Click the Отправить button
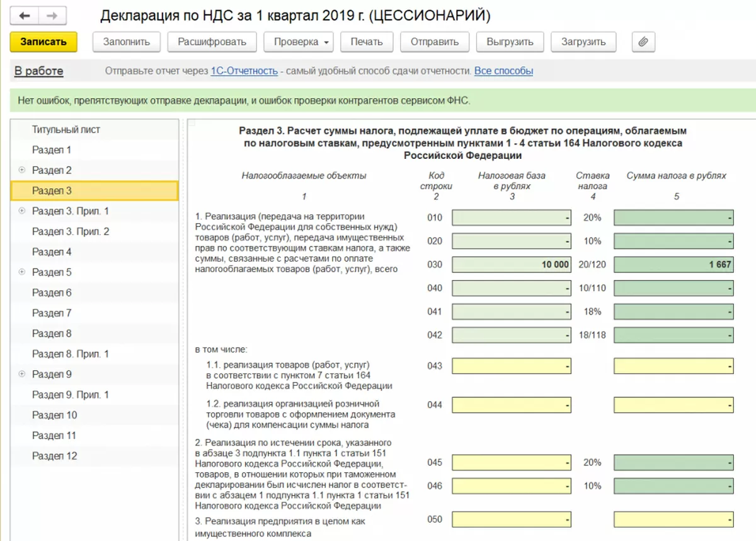 point(434,42)
